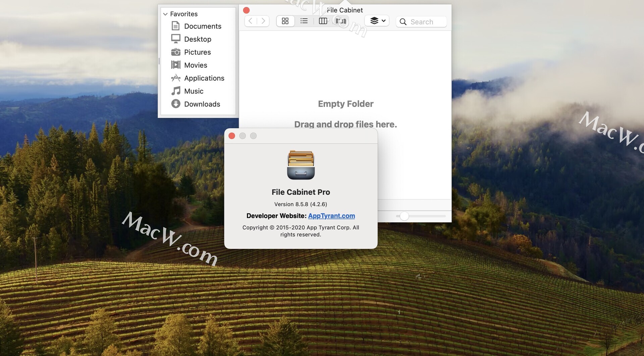
Task: Click the Applications label in Favorites
Action: click(204, 78)
